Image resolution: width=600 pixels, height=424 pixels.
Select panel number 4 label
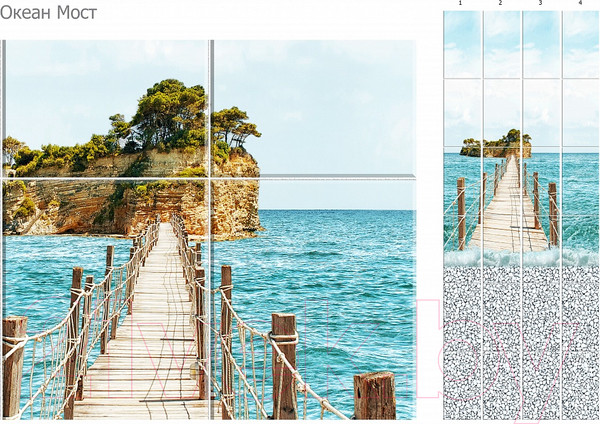pos(580,3)
